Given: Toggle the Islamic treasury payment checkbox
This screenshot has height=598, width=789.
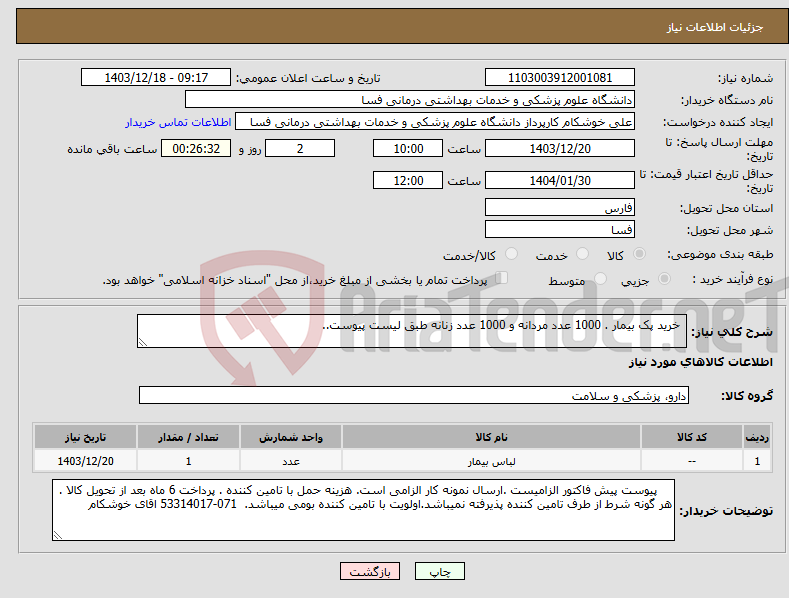Looking at the screenshot, I should click(x=502, y=277).
